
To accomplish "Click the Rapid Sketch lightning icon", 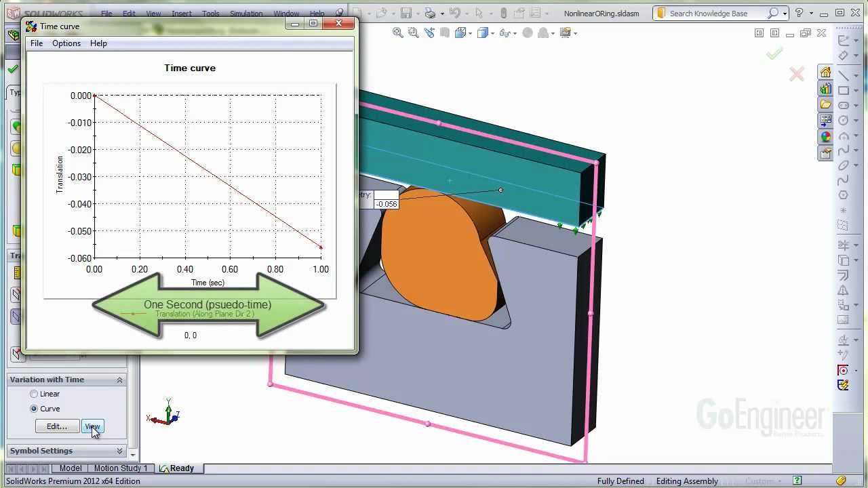I will tap(843, 384).
